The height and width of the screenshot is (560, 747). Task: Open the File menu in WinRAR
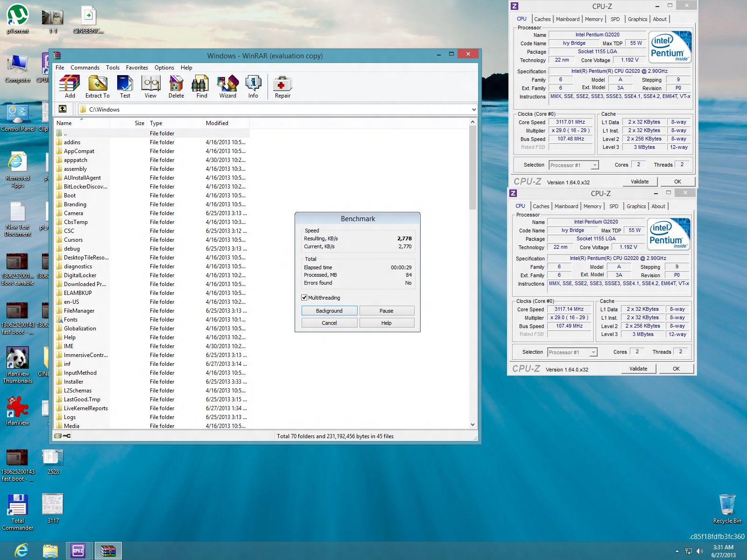[60, 67]
